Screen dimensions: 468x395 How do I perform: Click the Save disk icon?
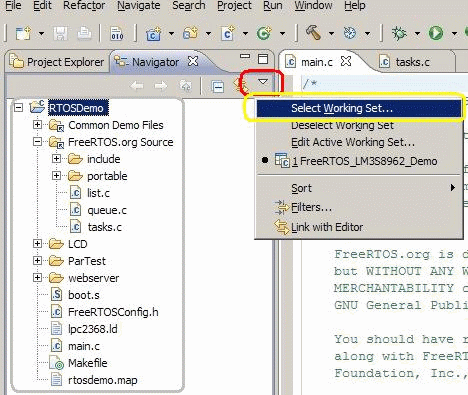click(60, 33)
